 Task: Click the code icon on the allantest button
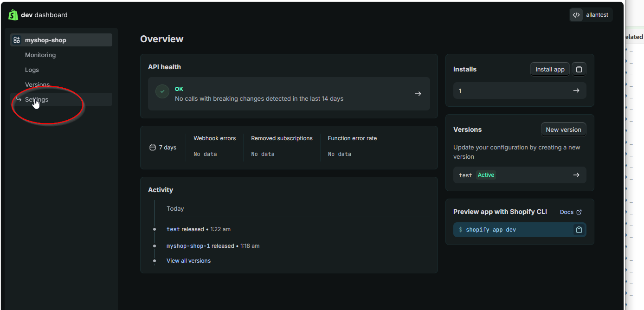pos(576,14)
